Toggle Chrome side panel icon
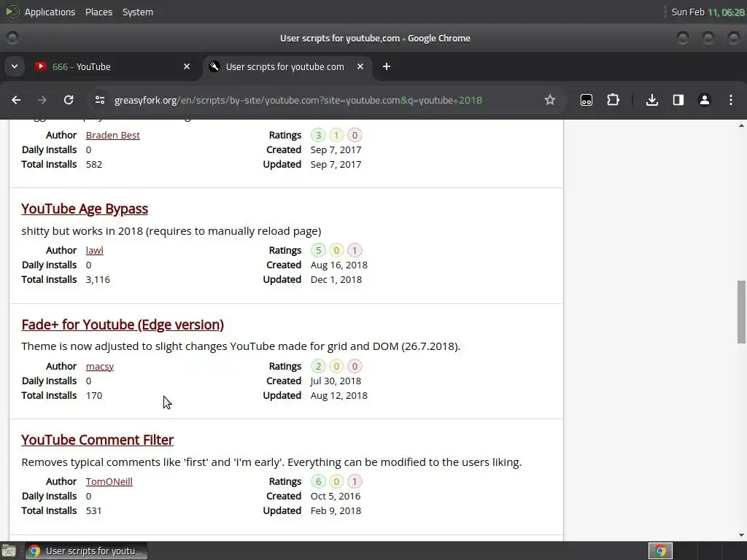The width and height of the screenshot is (747, 560). pyautogui.click(x=678, y=100)
